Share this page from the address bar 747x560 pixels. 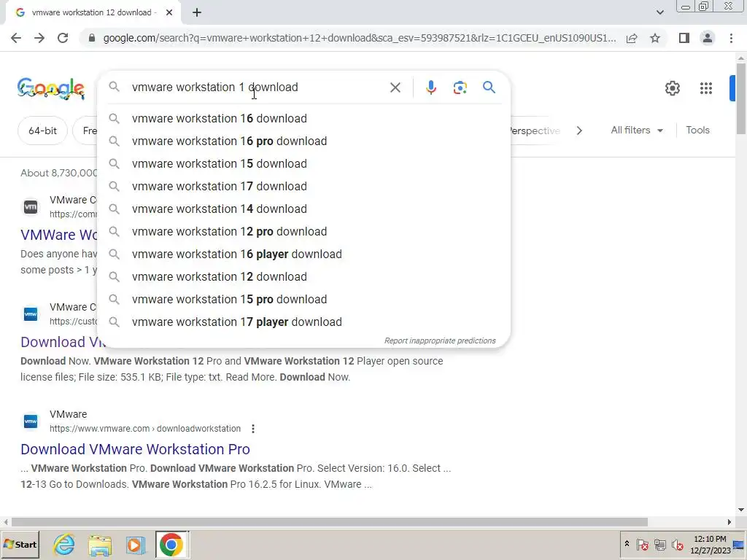[x=632, y=38]
